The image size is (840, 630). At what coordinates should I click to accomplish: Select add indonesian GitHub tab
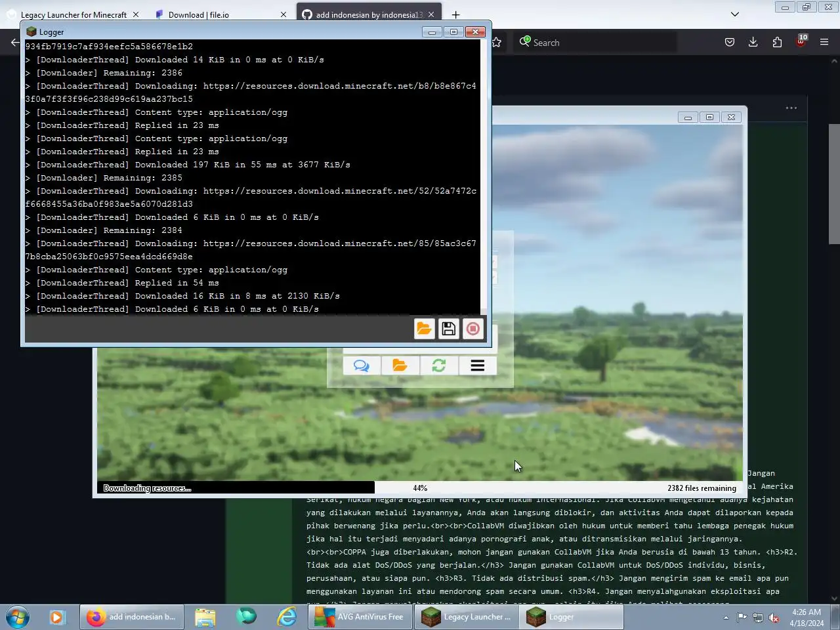click(368, 14)
